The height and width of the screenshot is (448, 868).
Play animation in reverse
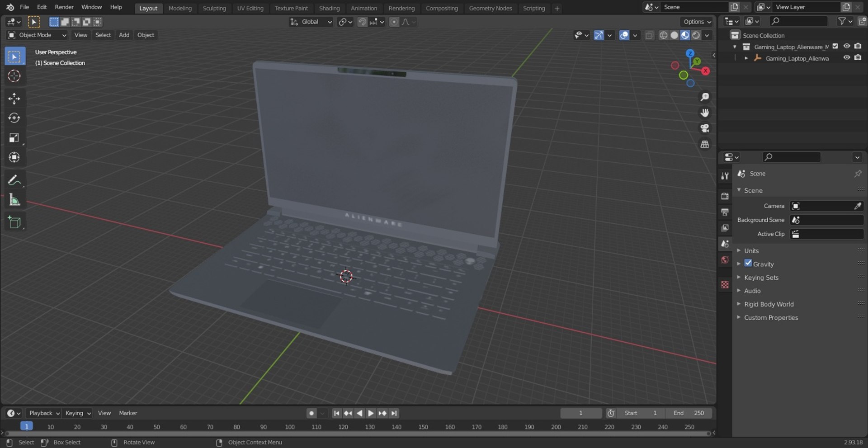coord(359,413)
